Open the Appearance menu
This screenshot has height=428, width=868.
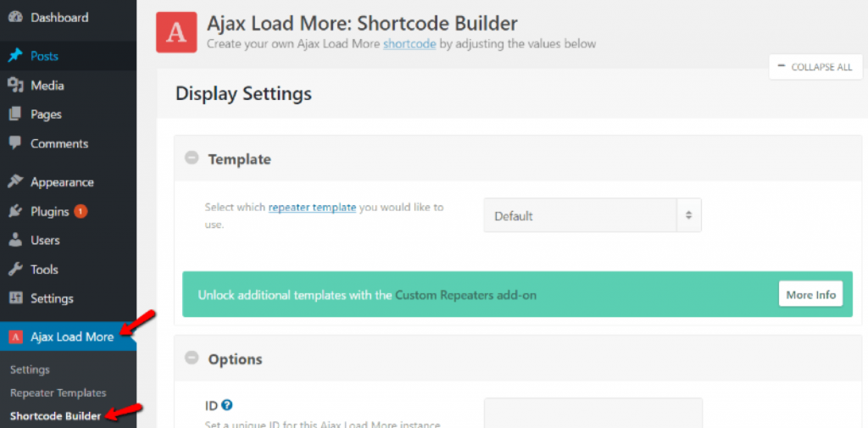[62, 182]
